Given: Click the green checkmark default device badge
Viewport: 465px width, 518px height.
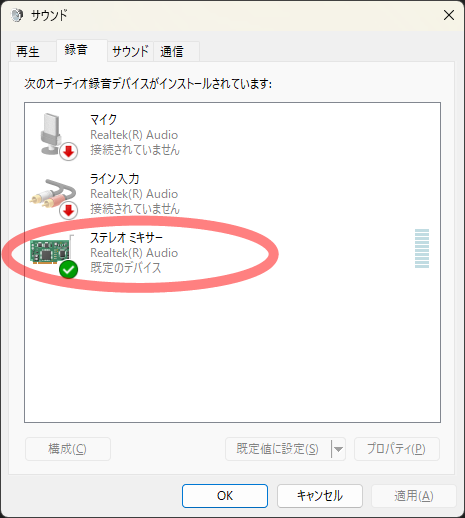Looking at the screenshot, I should (68, 270).
